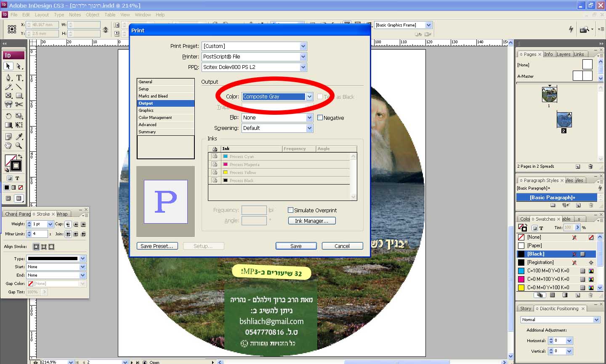
Task: Select the Rectangle Frame tool
Action: 8,96
